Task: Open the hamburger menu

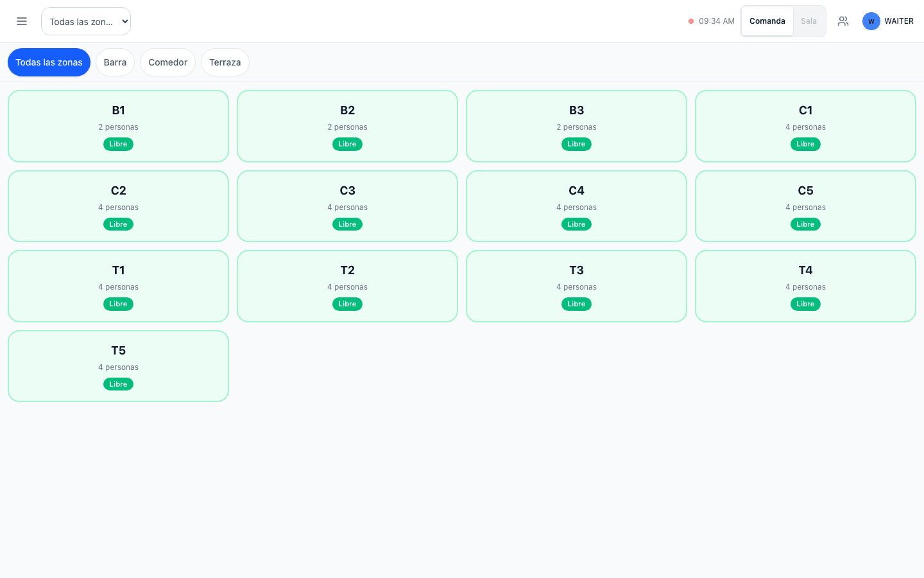Action: (22, 21)
